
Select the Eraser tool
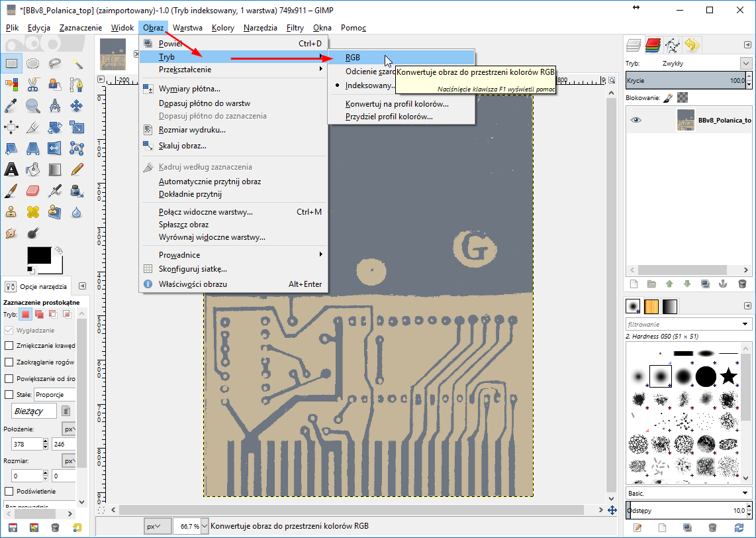(32, 191)
